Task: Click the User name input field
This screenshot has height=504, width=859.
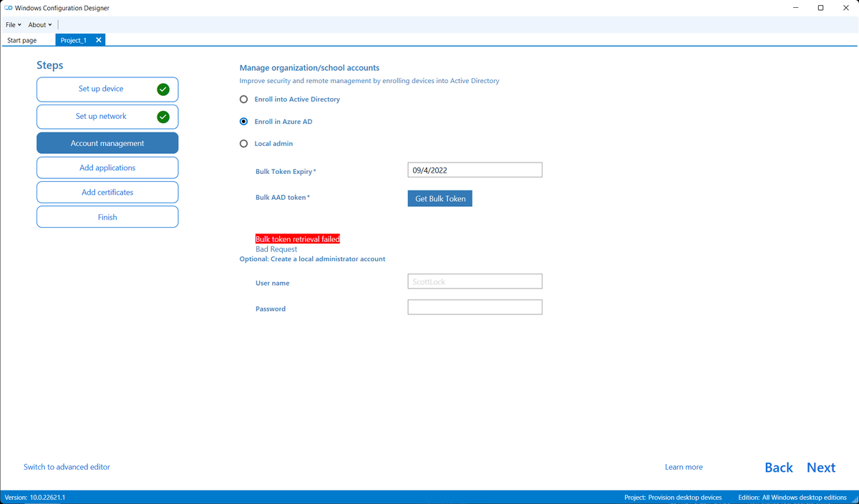Action: (x=475, y=281)
